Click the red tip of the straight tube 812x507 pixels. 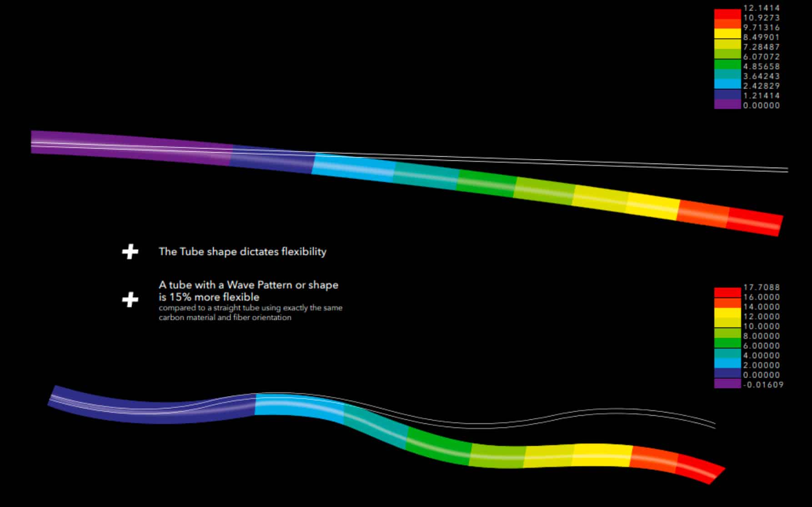click(755, 223)
